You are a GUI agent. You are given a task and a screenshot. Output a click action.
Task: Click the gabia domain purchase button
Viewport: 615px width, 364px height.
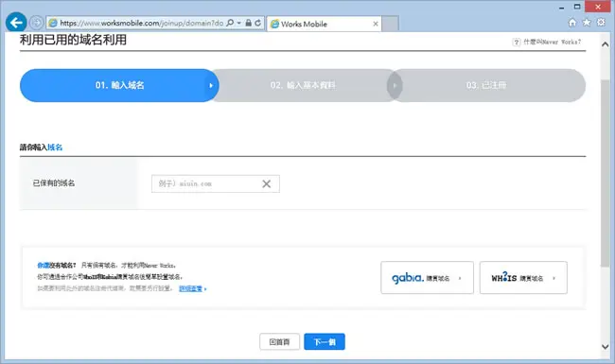click(427, 278)
